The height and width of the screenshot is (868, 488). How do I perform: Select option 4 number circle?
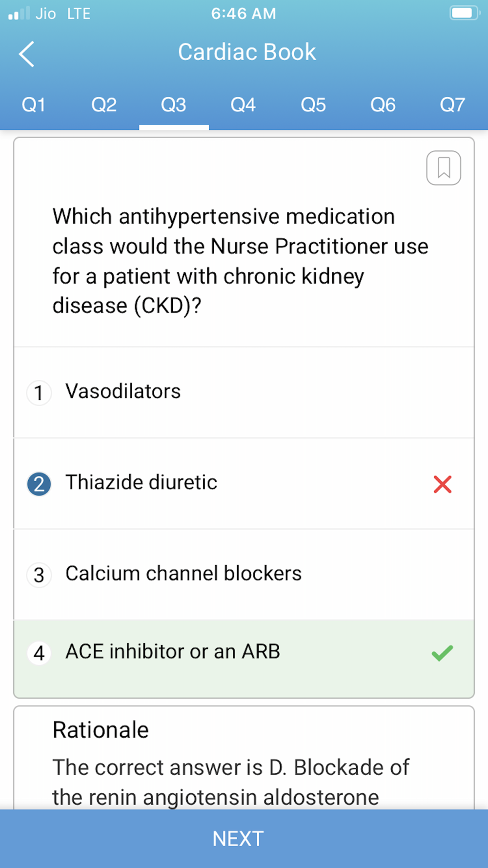click(x=39, y=653)
